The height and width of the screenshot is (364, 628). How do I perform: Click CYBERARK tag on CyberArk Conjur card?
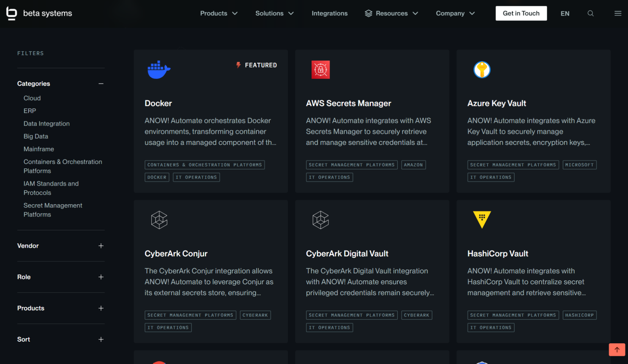click(255, 315)
